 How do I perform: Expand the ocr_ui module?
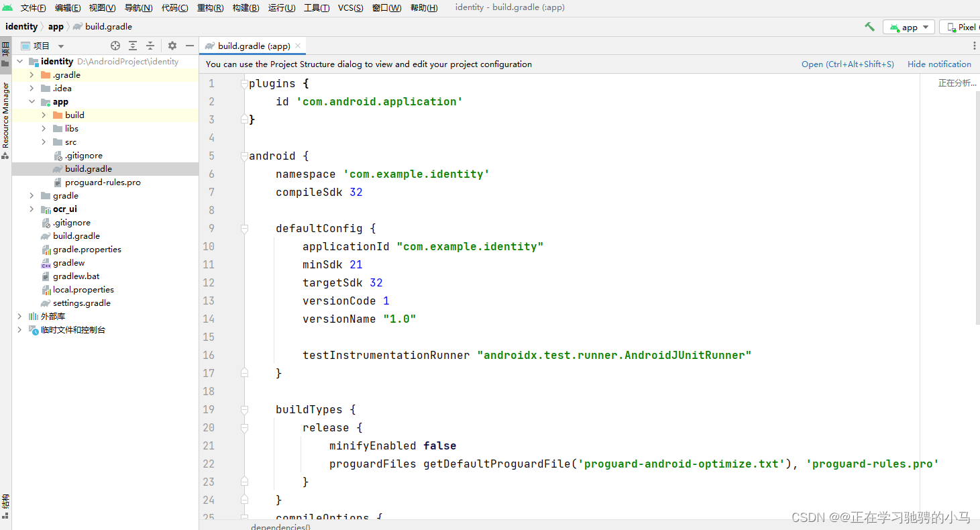[32, 209]
